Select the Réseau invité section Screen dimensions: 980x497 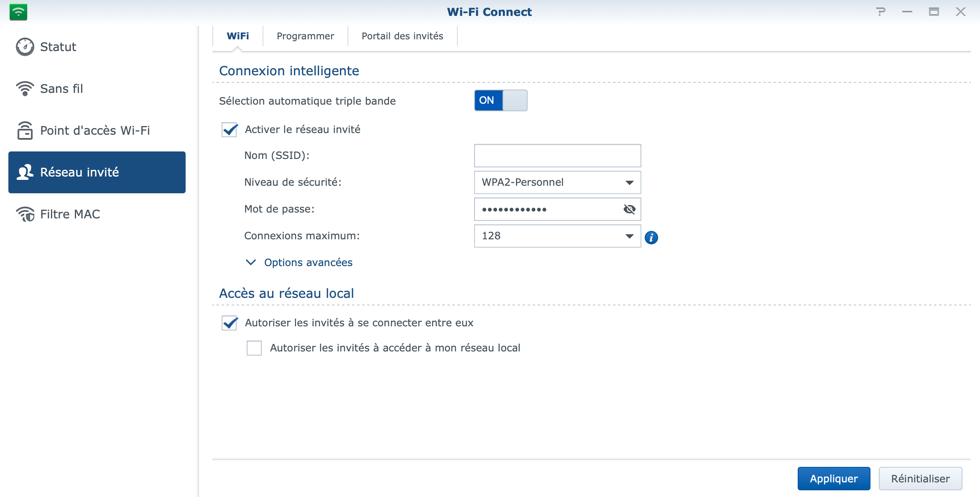click(x=97, y=172)
